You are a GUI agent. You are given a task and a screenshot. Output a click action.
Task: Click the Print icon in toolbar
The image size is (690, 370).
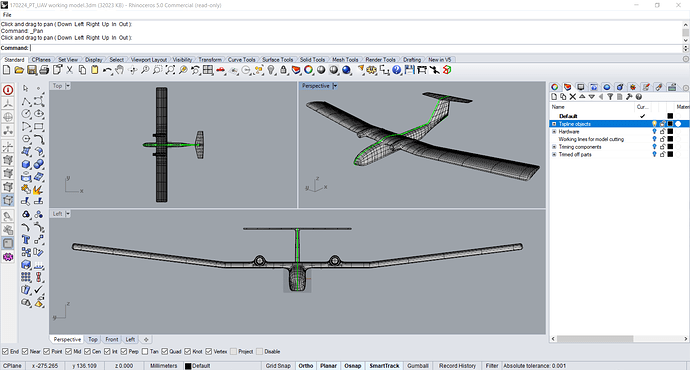click(44, 70)
